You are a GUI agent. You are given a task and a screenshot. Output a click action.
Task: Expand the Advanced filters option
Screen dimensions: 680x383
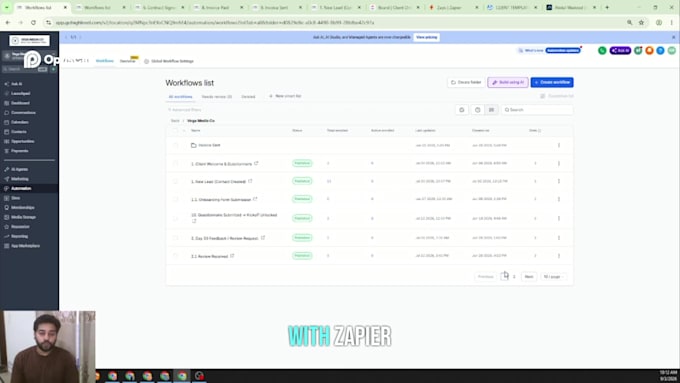tap(185, 110)
